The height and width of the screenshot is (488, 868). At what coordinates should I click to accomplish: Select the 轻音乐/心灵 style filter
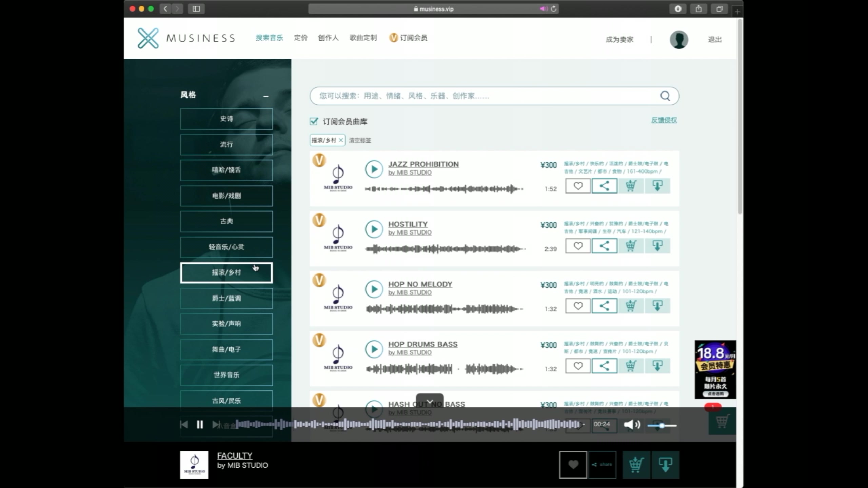pyautogui.click(x=226, y=247)
